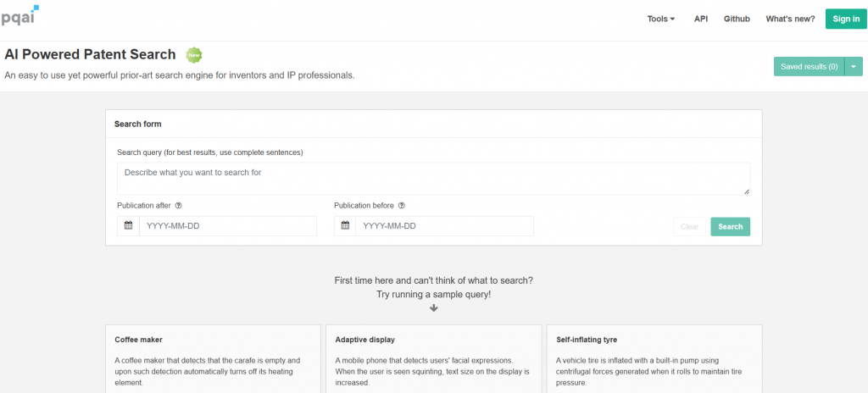The width and height of the screenshot is (868, 393).
Task: Open the Saved results dropdown arrow
Action: click(x=854, y=66)
